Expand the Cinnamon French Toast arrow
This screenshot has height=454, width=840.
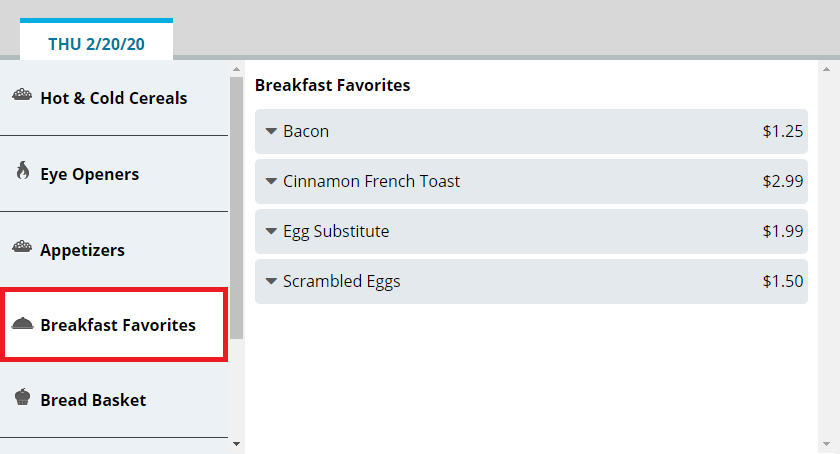271,182
